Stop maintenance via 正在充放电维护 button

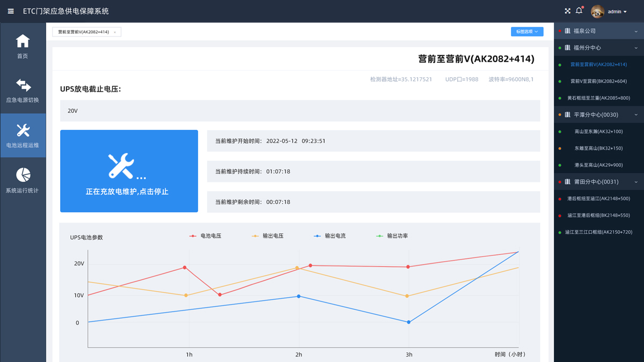pyautogui.click(x=129, y=171)
